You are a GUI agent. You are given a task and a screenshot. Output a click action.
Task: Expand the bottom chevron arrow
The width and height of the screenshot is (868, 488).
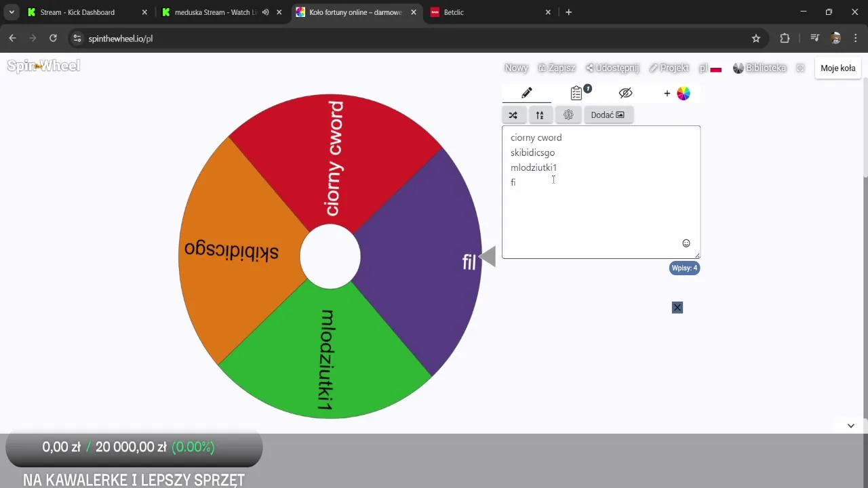[851, 426]
